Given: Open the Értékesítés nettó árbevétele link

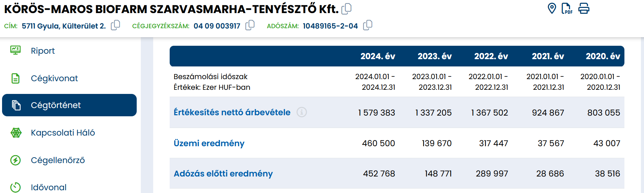Looking at the screenshot, I should [232, 112].
